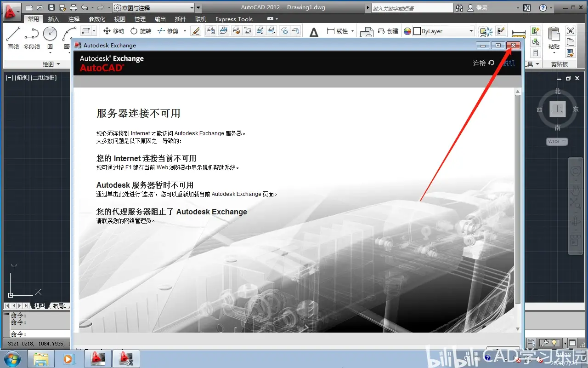Image resolution: width=588 pixels, height=368 pixels.
Task: Switch to the 视图 ribbon tab
Action: tap(120, 19)
